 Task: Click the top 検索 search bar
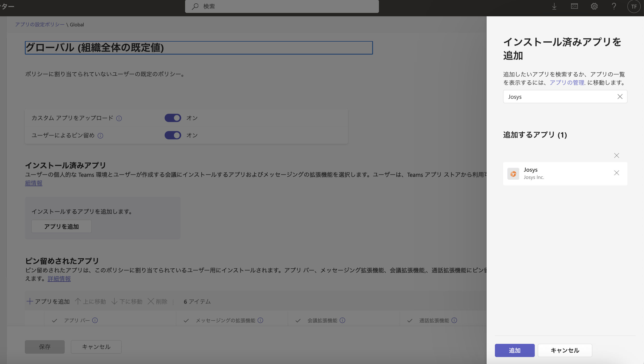tap(282, 6)
